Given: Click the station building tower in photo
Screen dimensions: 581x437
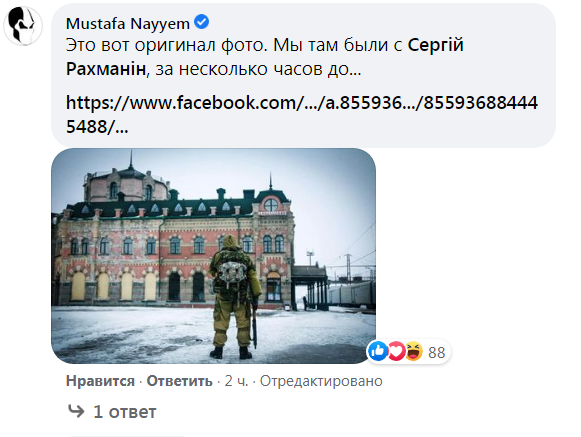Looking at the screenshot, I should tap(126, 182).
